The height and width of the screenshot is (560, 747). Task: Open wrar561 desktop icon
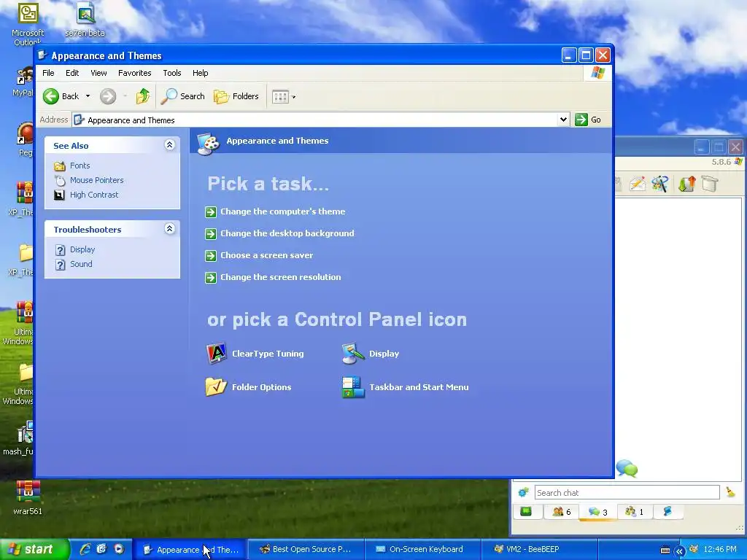27,497
